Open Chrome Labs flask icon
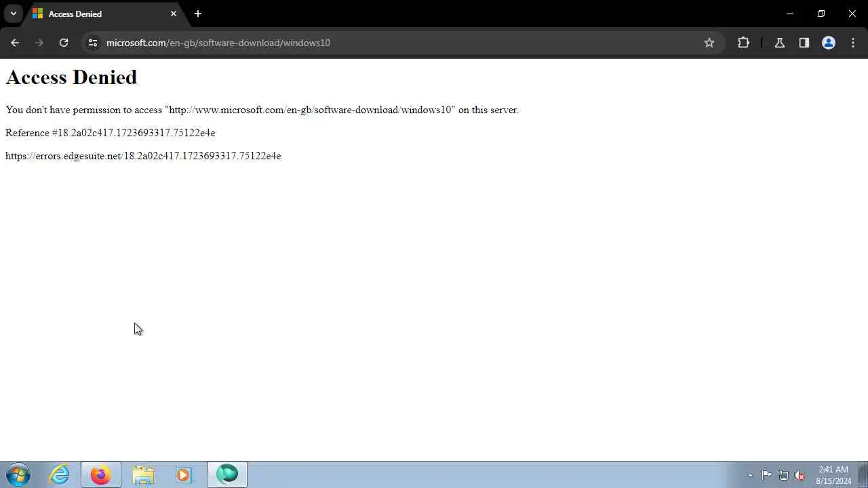868x488 pixels. [x=780, y=43]
